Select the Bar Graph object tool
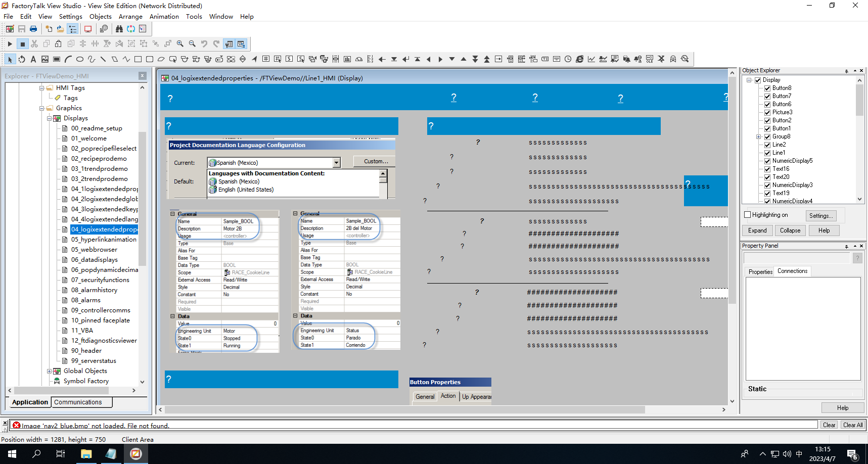Screen dimensions: 868x464 tap(347, 59)
